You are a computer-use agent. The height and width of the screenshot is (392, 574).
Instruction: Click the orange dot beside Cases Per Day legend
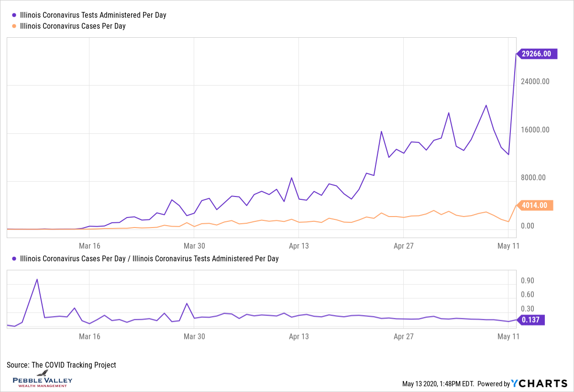[14, 26]
